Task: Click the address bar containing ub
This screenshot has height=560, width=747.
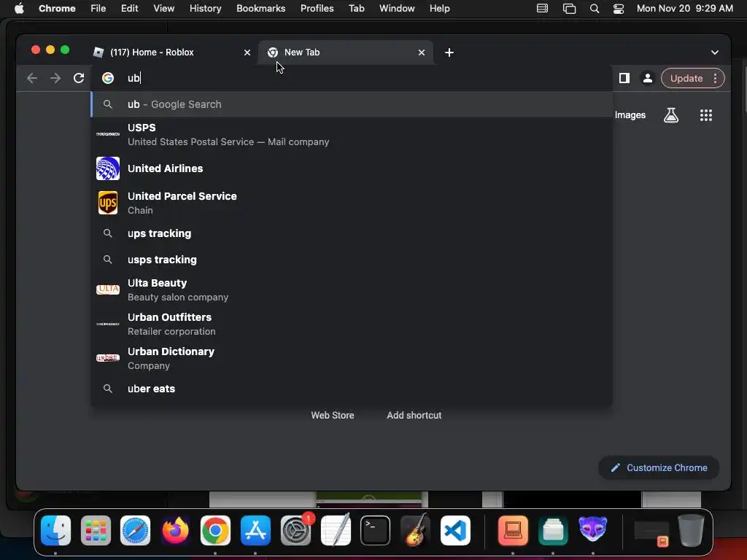Action: (352, 78)
